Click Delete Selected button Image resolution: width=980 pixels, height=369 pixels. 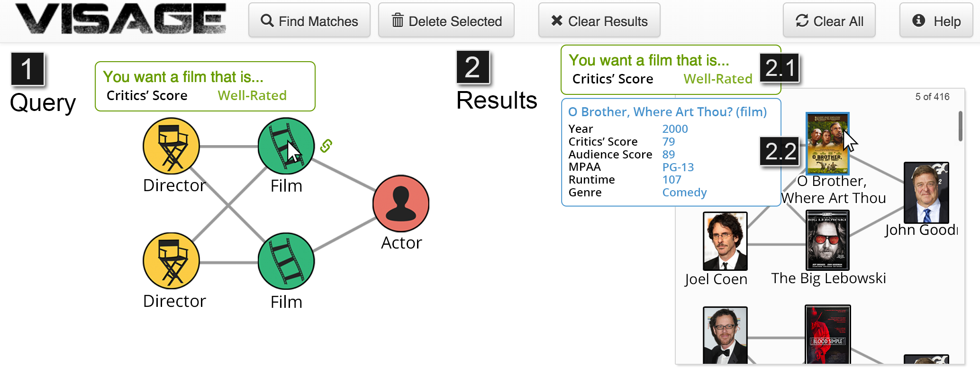446,21
